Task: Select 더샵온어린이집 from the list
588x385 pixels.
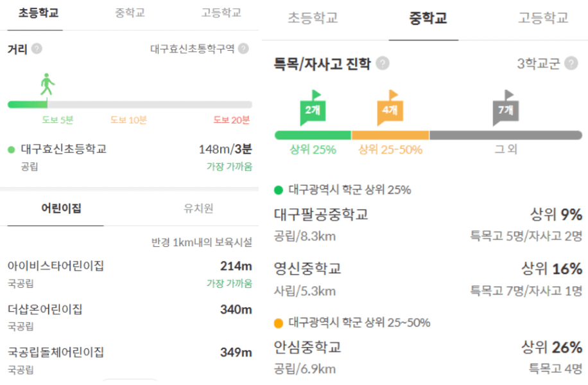Action: pos(45,309)
